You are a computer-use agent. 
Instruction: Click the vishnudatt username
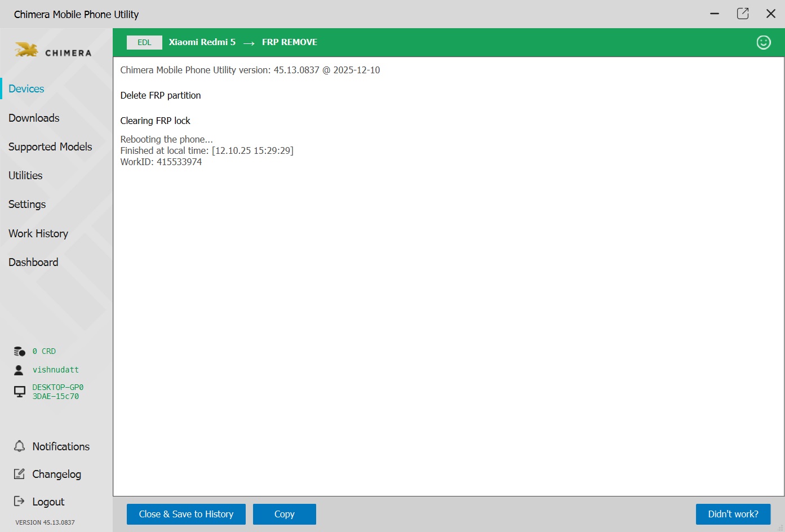pyautogui.click(x=56, y=370)
